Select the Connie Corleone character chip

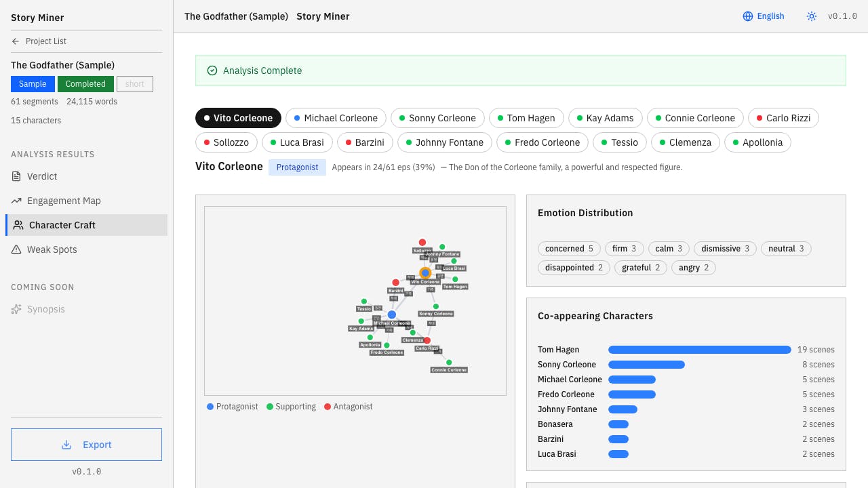695,118
